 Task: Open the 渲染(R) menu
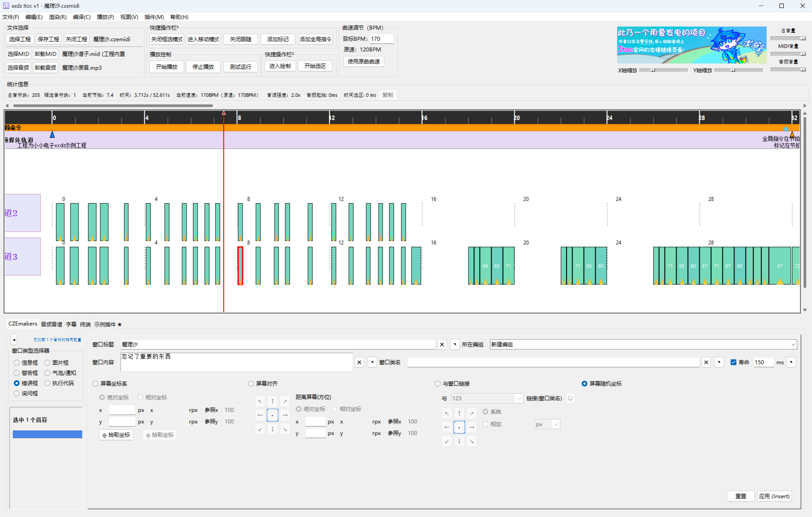coord(57,17)
